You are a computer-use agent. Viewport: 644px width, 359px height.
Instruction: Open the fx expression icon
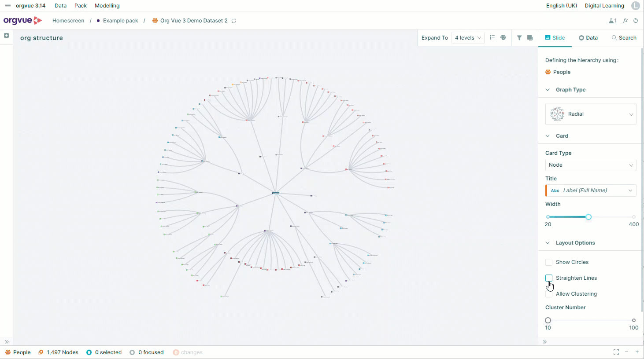(x=625, y=21)
